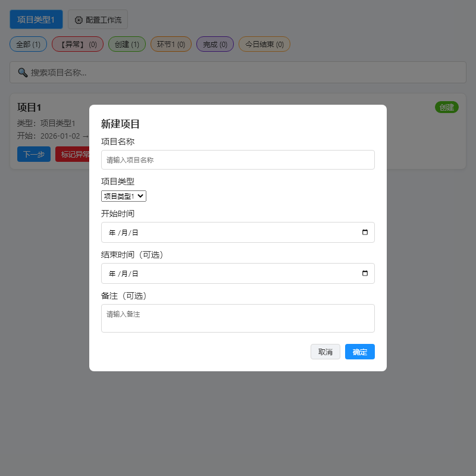The width and height of the screenshot is (476, 476).
Task: Filter by 全部 (1) tag
Action: coord(28,44)
